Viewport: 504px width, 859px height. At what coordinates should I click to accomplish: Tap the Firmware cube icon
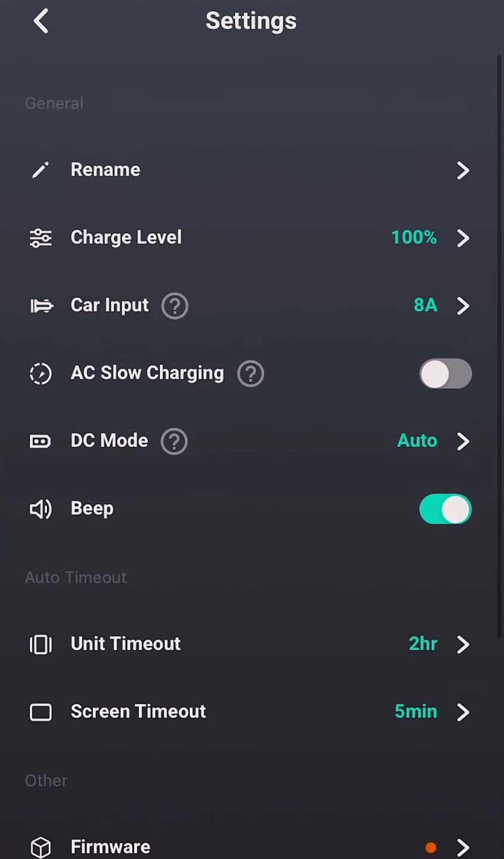pyautogui.click(x=41, y=847)
